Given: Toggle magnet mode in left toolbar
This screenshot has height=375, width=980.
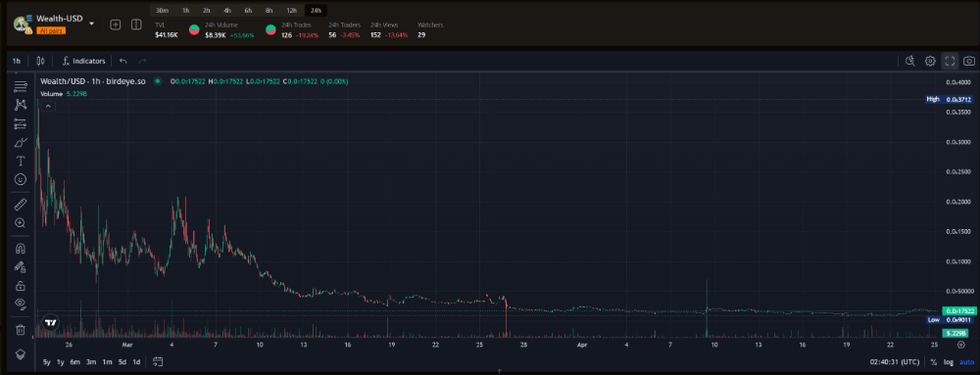Looking at the screenshot, I should (x=20, y=249).
